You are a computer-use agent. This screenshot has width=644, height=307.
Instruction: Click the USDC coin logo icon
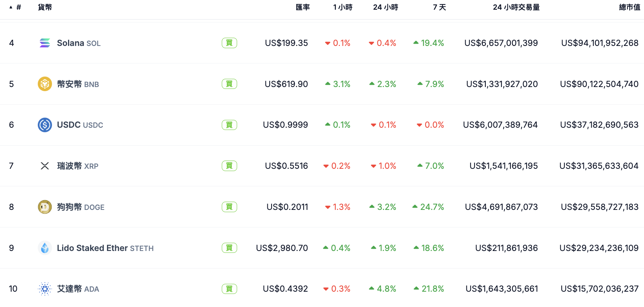coord(45,125)
